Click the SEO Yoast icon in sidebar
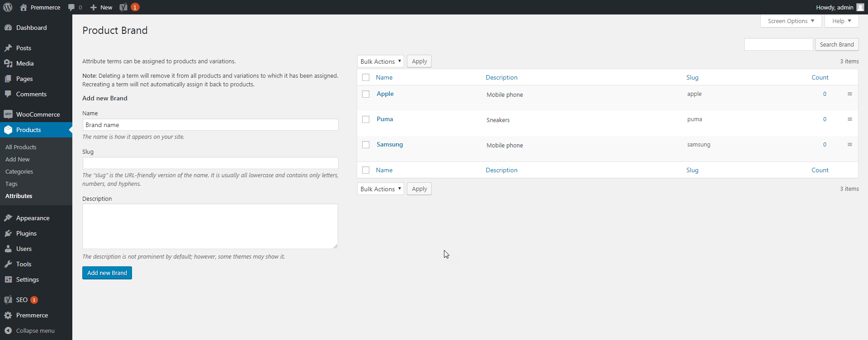The height and width of the screenshot is (340, 868). click(x=8, y=300)
